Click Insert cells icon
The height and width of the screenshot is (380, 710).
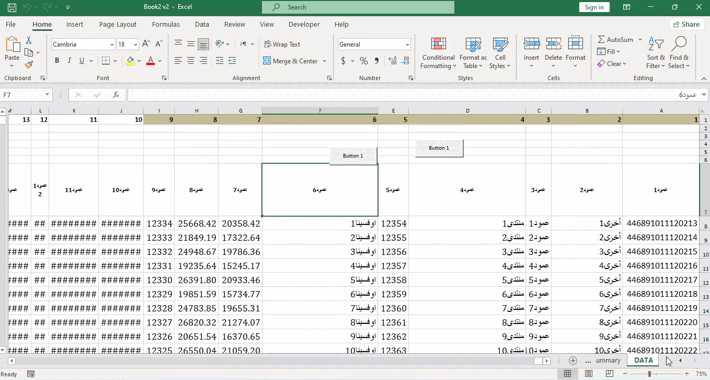pos(531,44)
